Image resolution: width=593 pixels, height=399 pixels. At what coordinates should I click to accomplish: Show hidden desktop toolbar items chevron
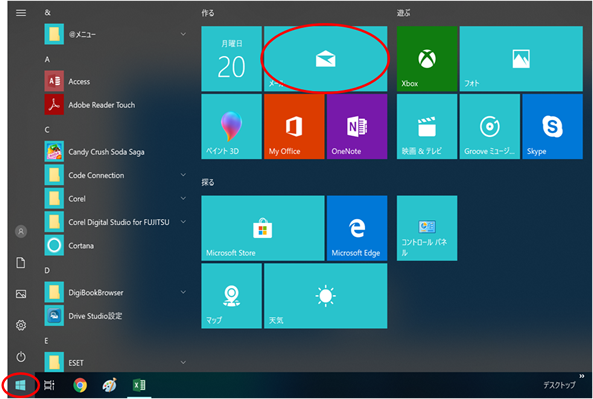[582, 376]
